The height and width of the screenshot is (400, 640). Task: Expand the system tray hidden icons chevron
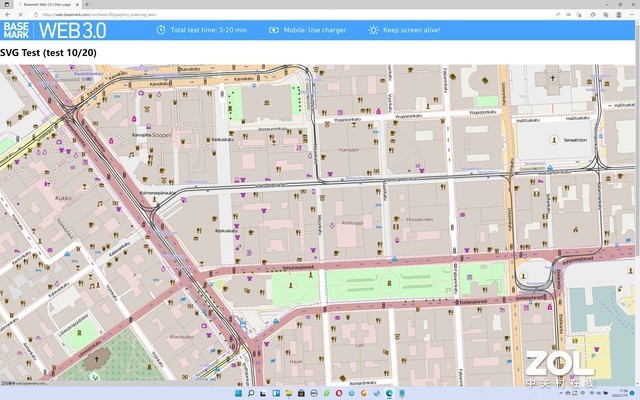pyautogui.click(x=561, y=393)
